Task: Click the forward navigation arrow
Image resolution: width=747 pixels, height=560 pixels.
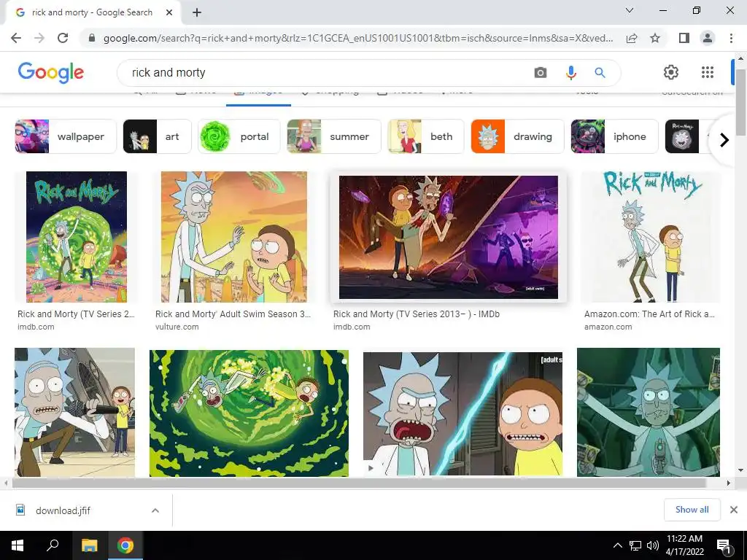Action: 39,38
